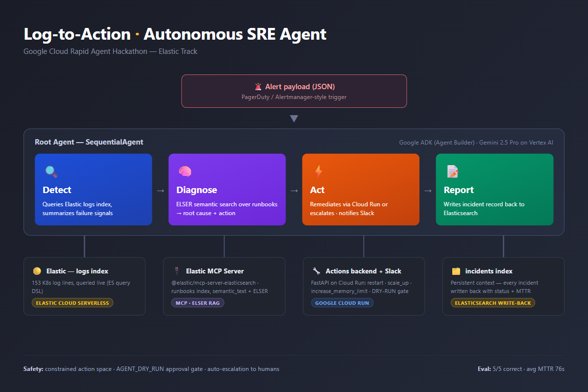
Task: Click the down triangle below Alert payload
Action: 294,119
